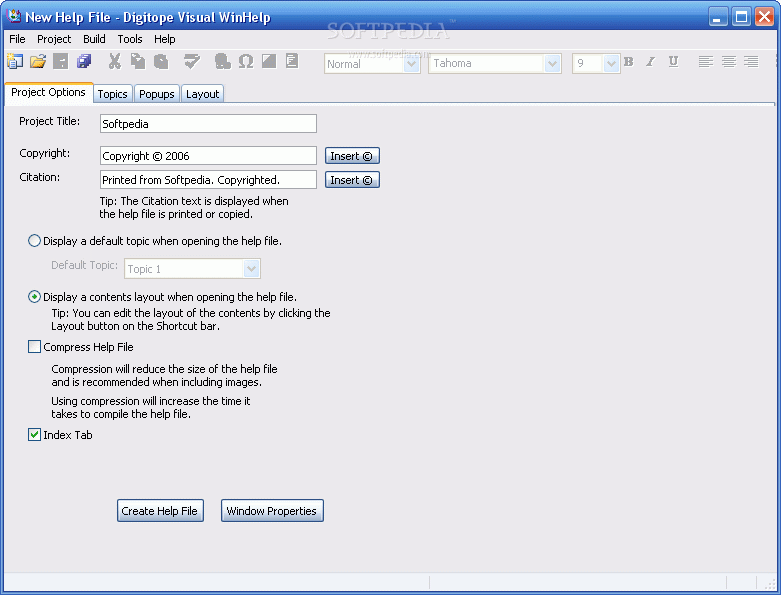Screen dimensions: 781x595
Task: Click Insert © button beside Copyright field
Action: tap(352, 156)
